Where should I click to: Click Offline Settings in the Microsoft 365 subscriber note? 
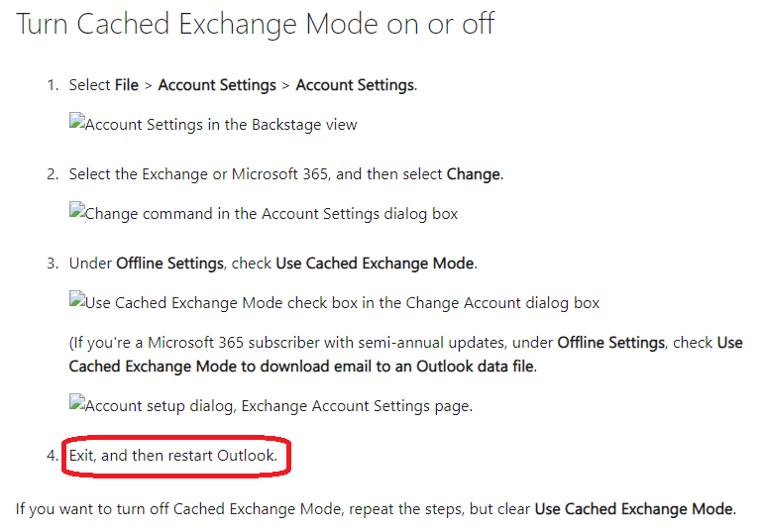click(611, 343)
